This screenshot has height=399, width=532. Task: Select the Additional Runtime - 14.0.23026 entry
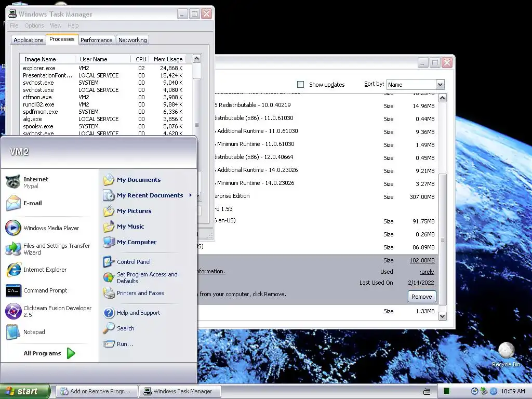tap(326, 170)
